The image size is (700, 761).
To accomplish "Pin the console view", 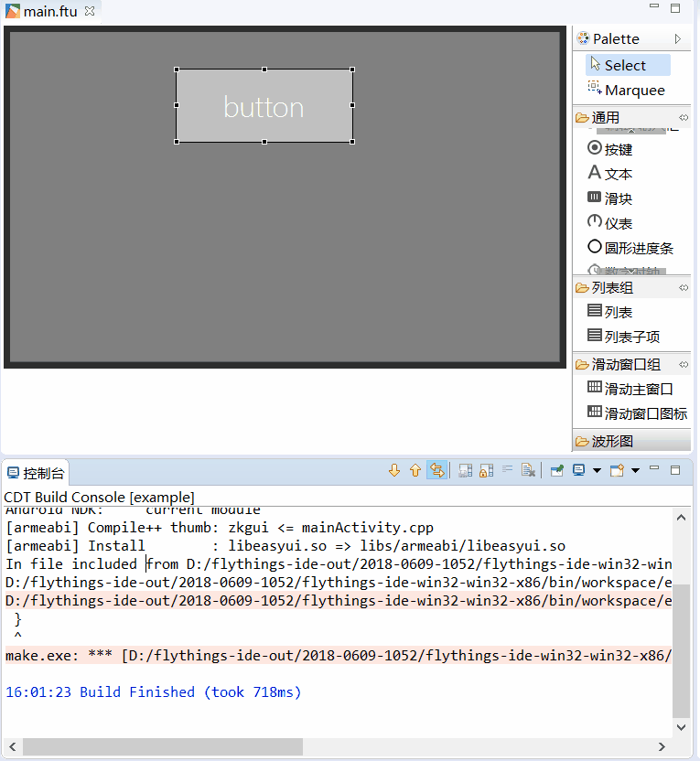I will pyautogui.click(x=556, y=470).
